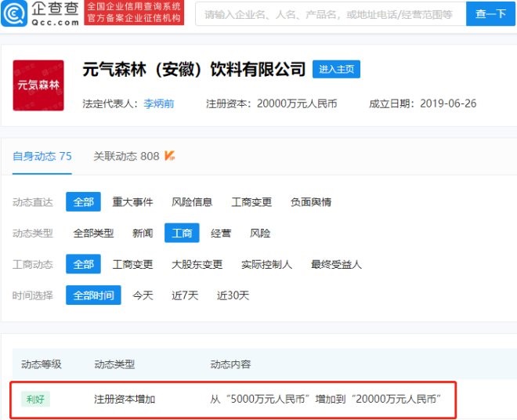Select 重大事件 in 动态直达 filter
The height and width of the screenshot is (420, 517).
(x=132, y=202)
